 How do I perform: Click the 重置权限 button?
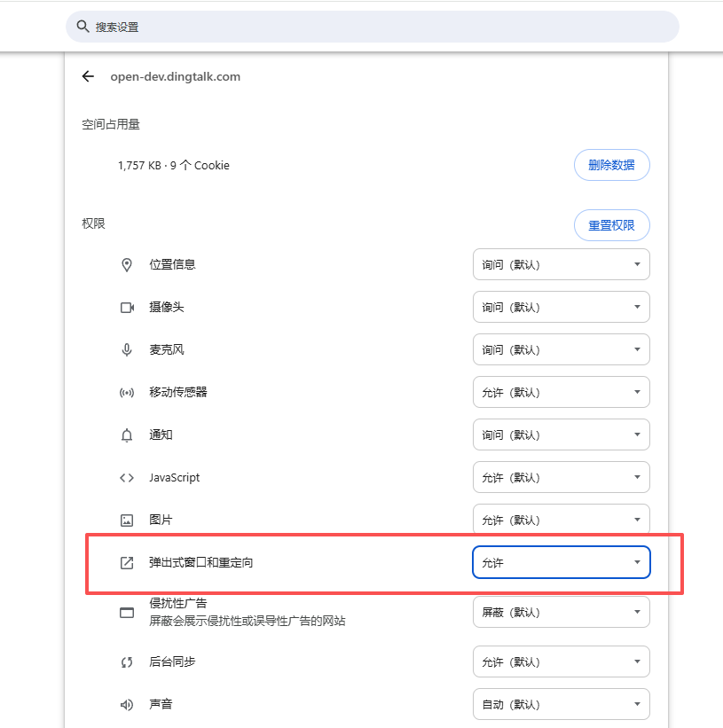tap(611, 225)
